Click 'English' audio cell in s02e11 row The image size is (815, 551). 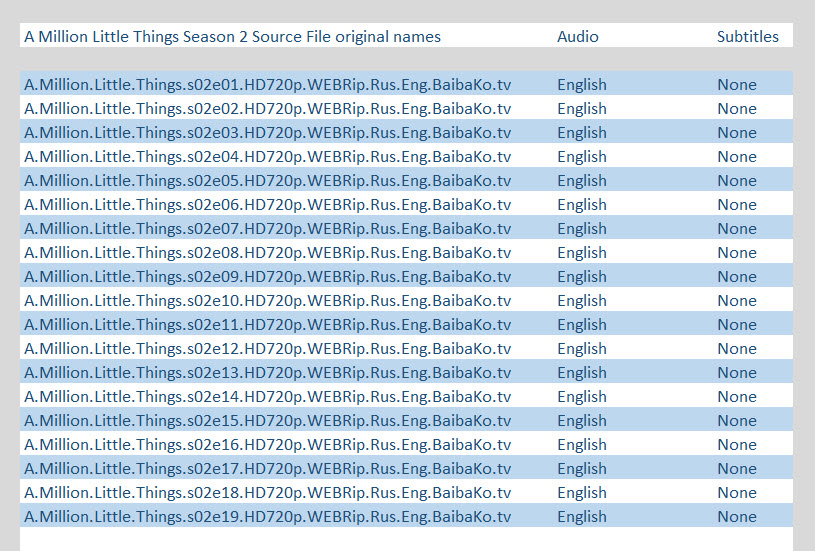pos(582,324)
